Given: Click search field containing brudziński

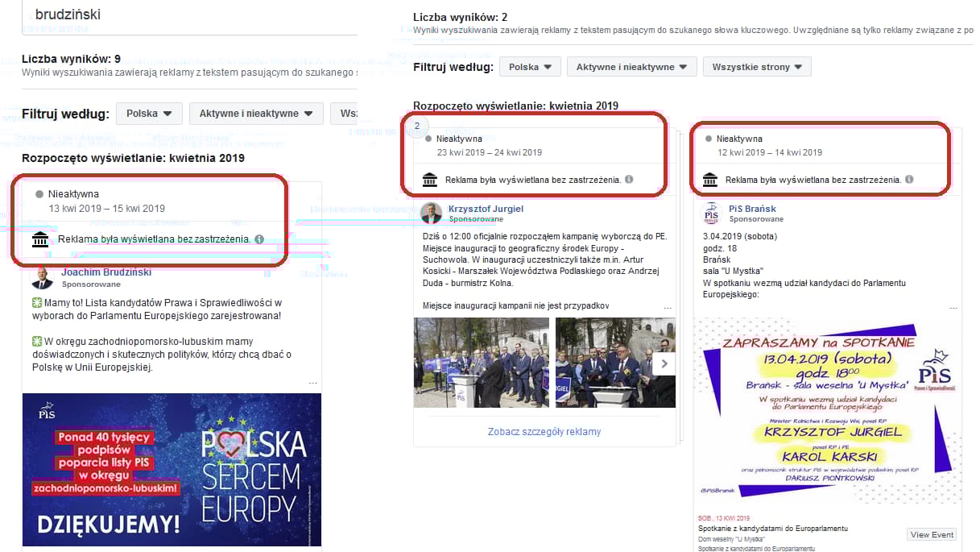Looking at the screenshot, I should [x=189, y=16].
